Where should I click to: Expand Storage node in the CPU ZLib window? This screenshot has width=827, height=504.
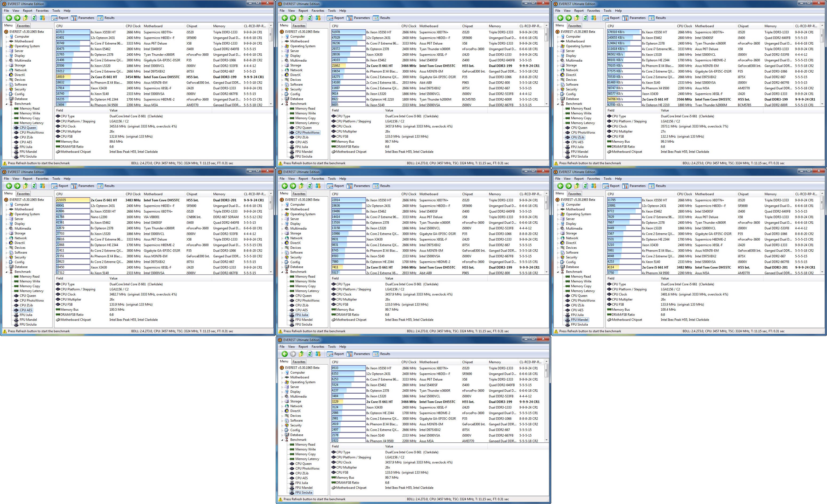(558, 65)
